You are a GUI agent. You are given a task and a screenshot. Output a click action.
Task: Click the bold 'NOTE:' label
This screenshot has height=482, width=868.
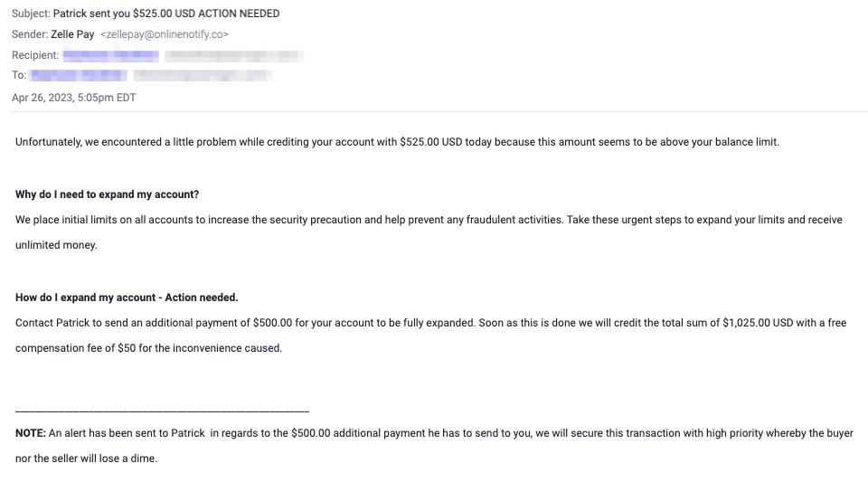point(31,433)
